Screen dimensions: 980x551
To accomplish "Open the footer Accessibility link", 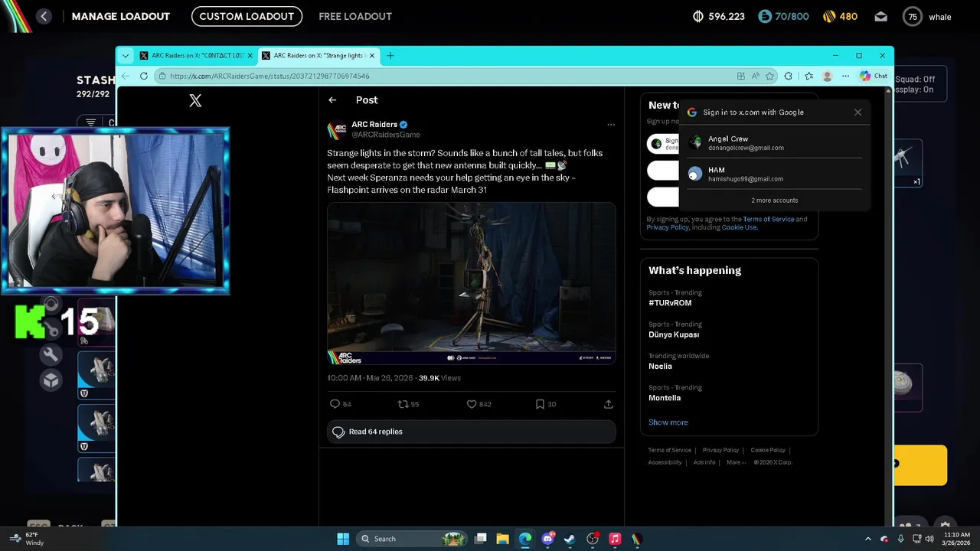I will 665,462.
